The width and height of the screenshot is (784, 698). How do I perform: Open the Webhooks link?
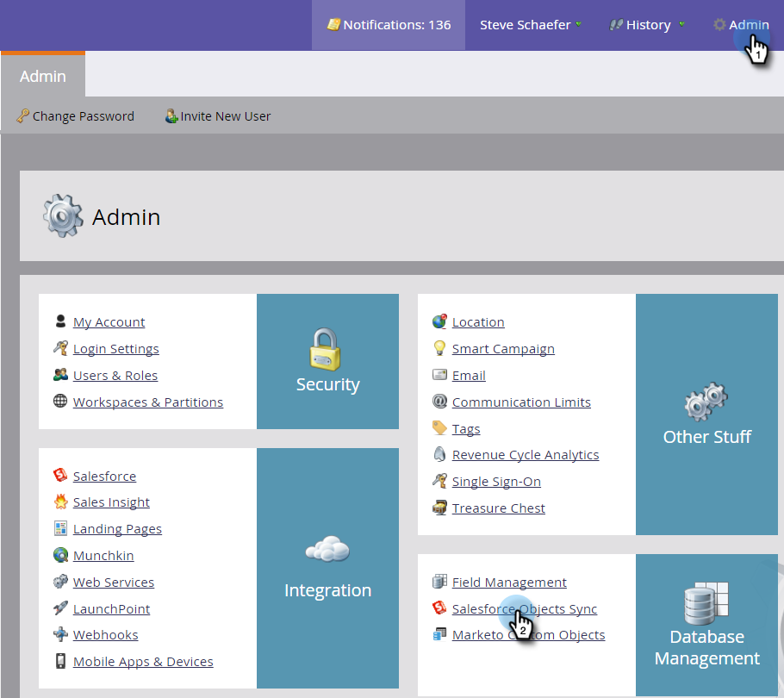pos(105,634)
